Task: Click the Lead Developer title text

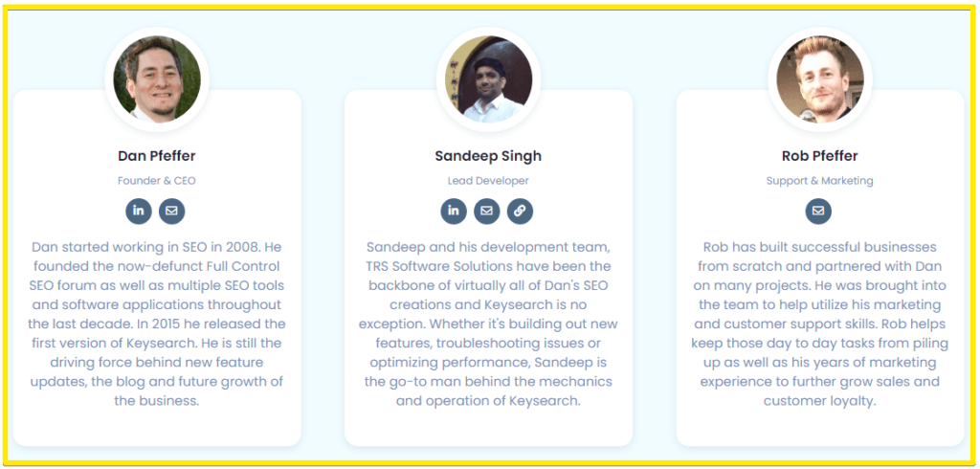Action: [488, 181]
